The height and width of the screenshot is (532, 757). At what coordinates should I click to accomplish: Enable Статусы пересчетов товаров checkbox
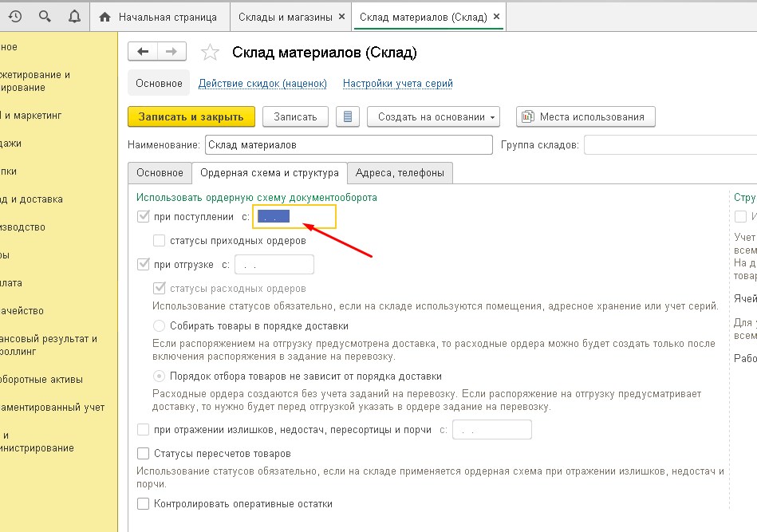144,453
